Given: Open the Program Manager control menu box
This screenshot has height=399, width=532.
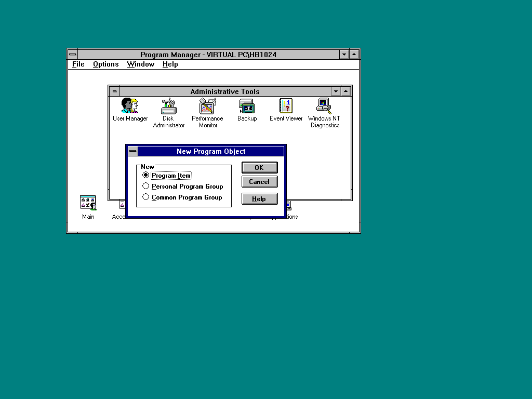Looking at the screenshot, I should (73, 55).
